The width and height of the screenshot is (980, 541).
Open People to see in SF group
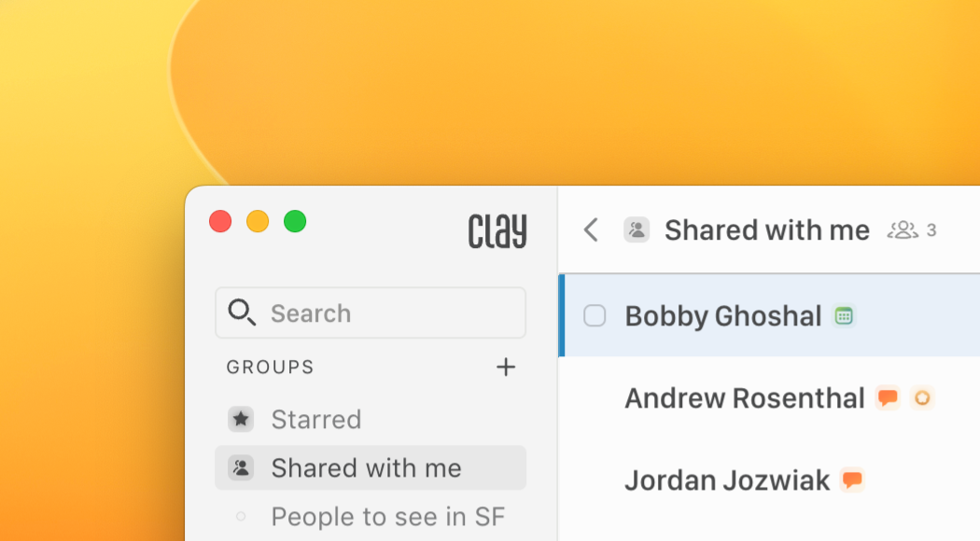tap(387, 517)
